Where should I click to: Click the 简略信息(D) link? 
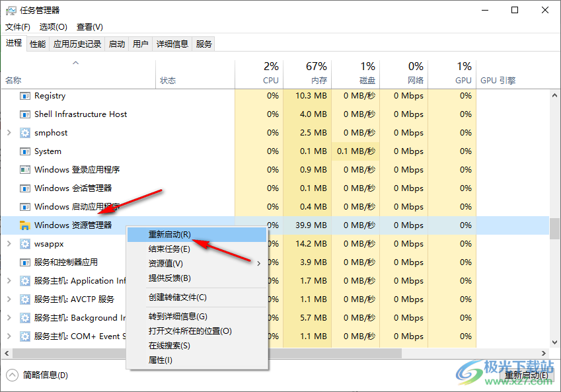click(46, 375)
